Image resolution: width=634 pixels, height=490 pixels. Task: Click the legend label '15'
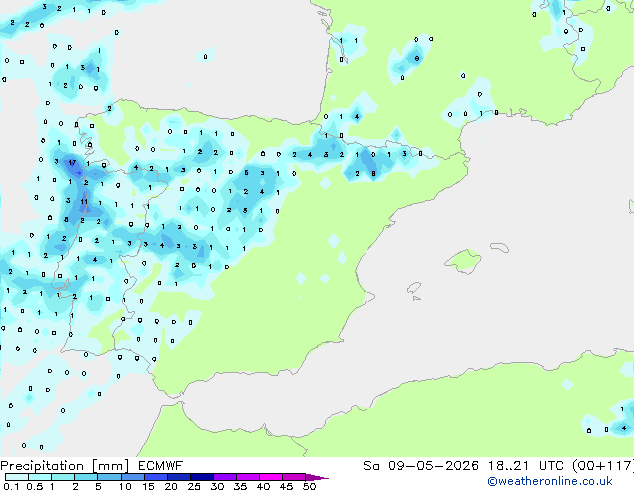tap(148, 486)
